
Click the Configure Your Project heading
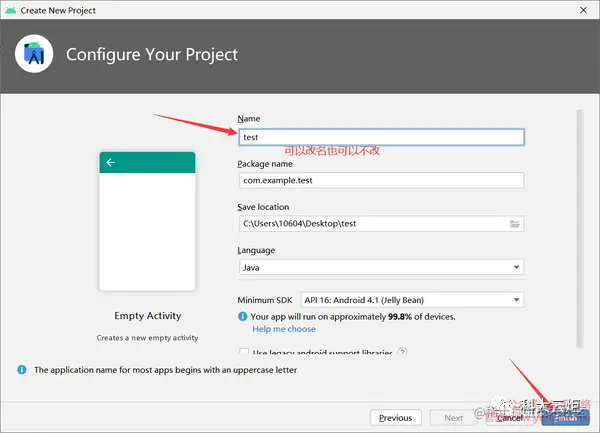(152, 54)
